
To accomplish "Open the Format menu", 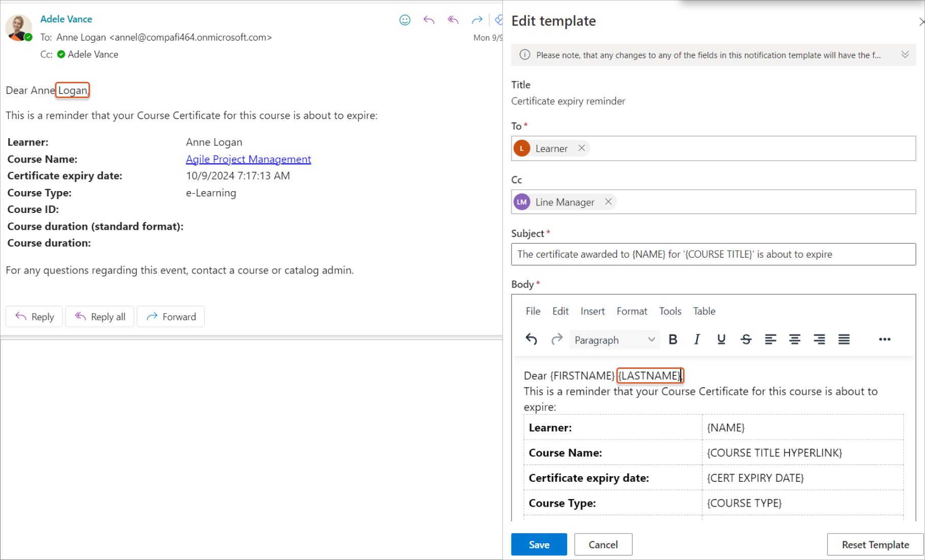I will (x=632, y=311).
